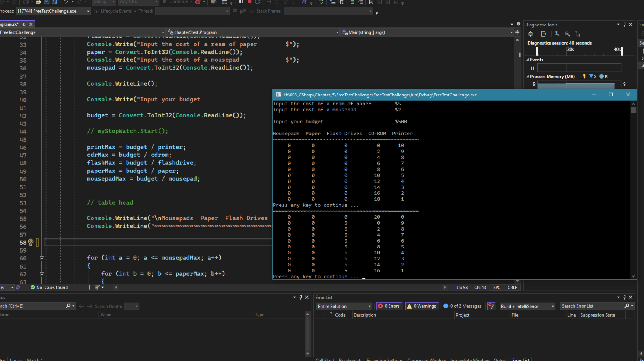The height and width of the screenshot is (361, 644).
Task: Click the lightbulb quick actions icon on line 58
Action: [x=31, y=243]
